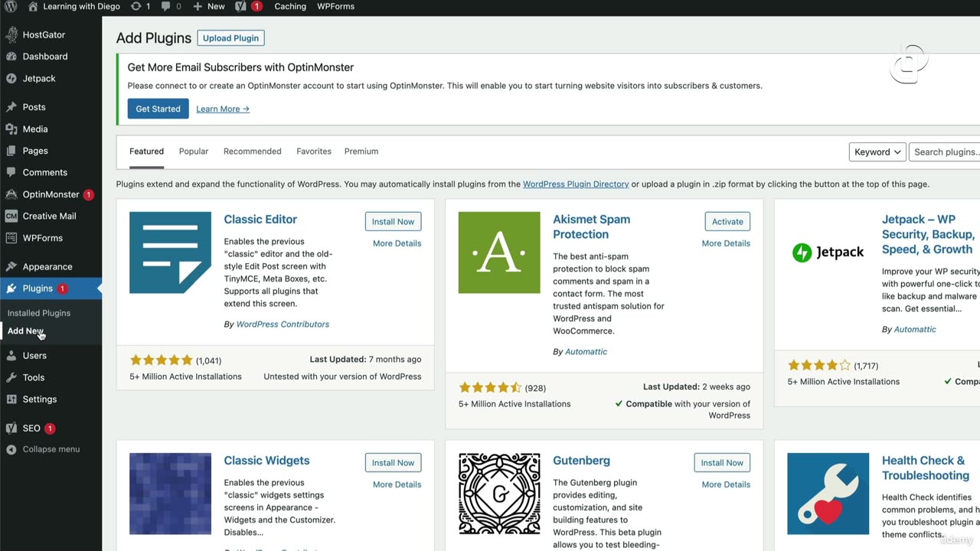
Task: Click the Classic Editor plugin thumbnail
Action: tap(170, 253)
